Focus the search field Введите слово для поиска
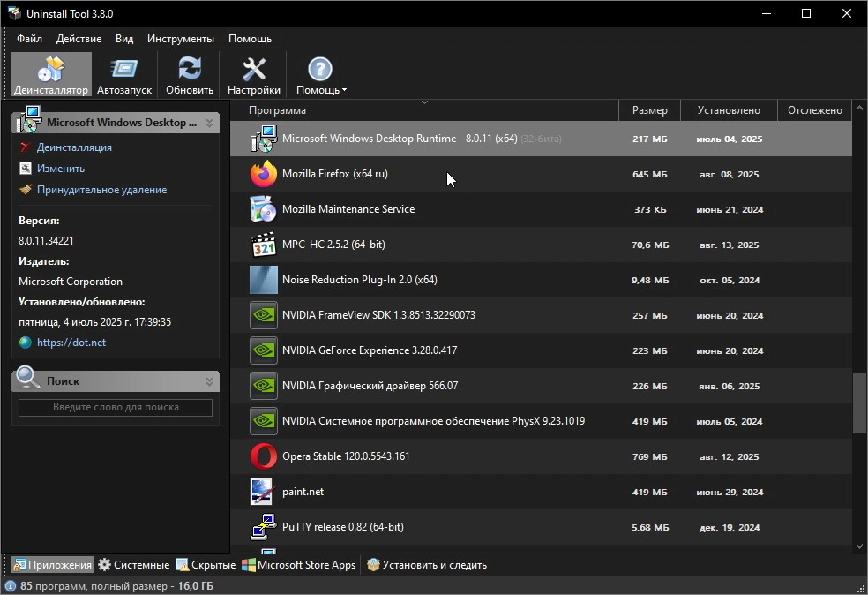 [116, 407]
